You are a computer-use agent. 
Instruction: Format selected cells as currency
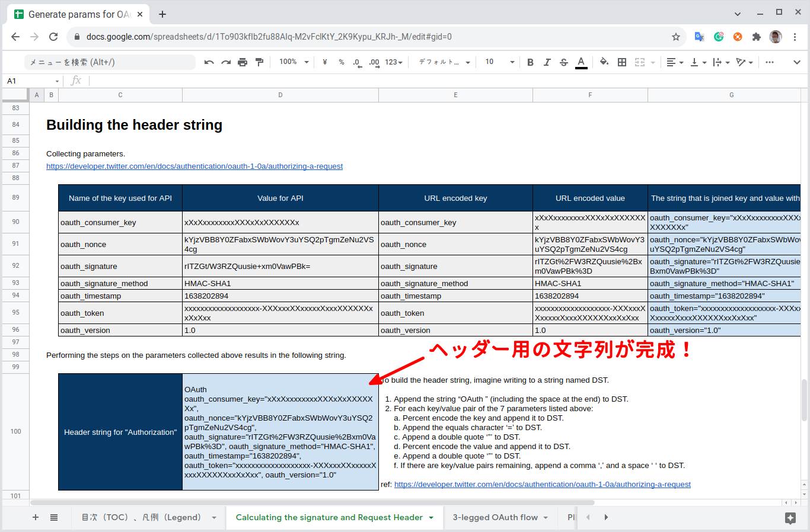(324, 62)
